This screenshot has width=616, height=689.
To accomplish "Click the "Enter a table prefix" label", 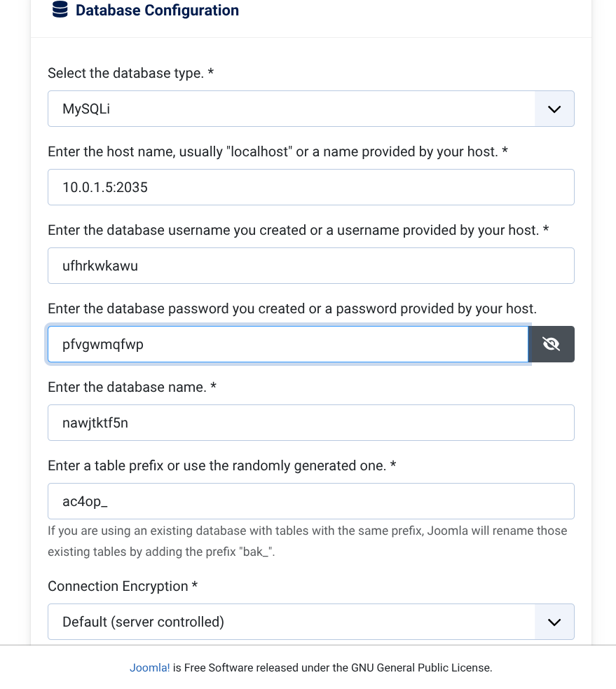I will (222, 465).
